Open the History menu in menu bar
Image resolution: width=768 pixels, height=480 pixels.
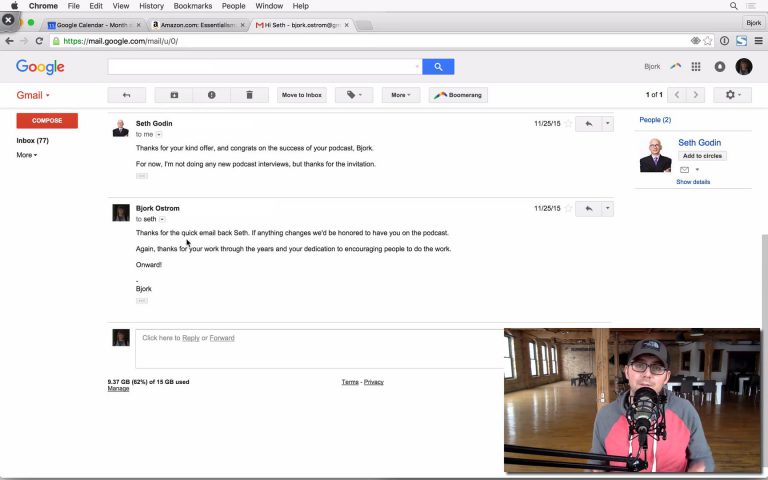point(151,6)
